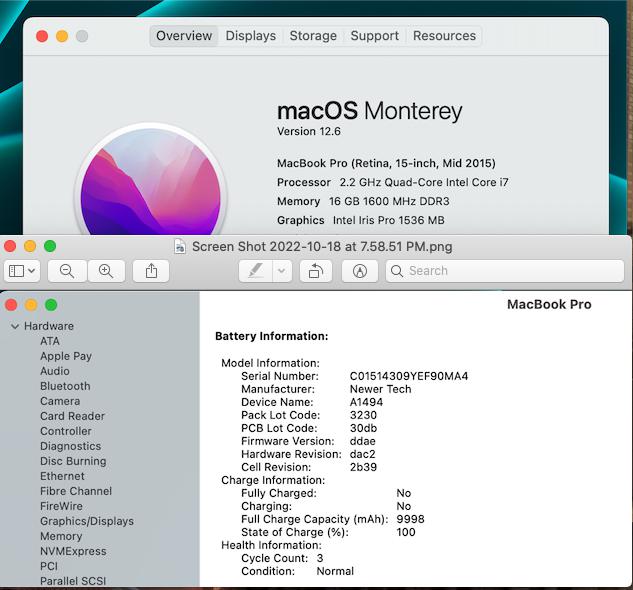Viewport: 633px width, 590px height.
Task: Click the Battery Information heading
Action: pyautogui.click(x=272, y=336)
